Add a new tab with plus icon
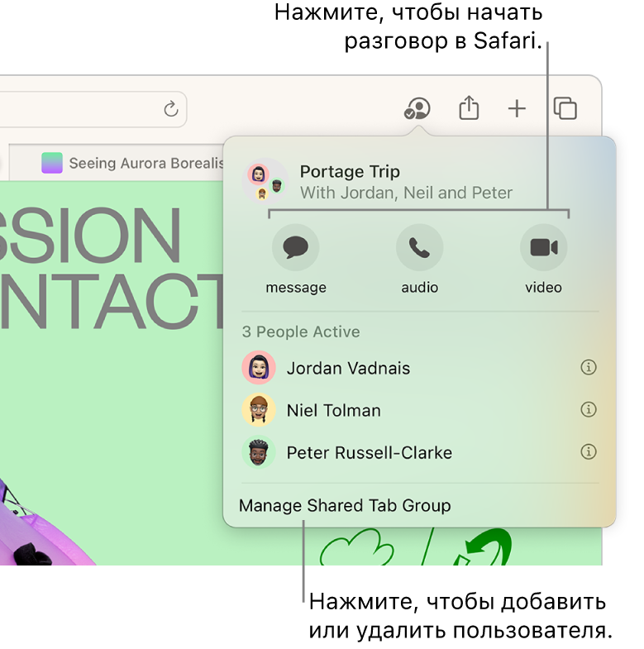644x649 pixels. point(517,109)
